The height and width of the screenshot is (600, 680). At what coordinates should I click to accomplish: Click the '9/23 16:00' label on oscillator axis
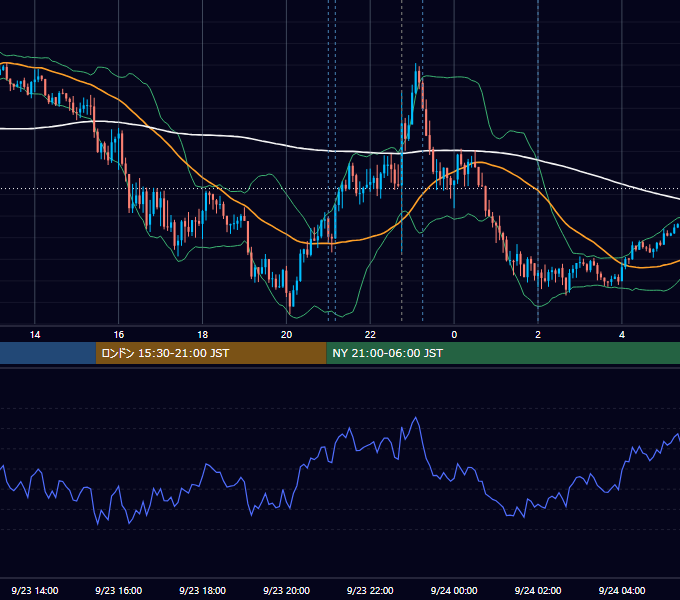(118, 590)
